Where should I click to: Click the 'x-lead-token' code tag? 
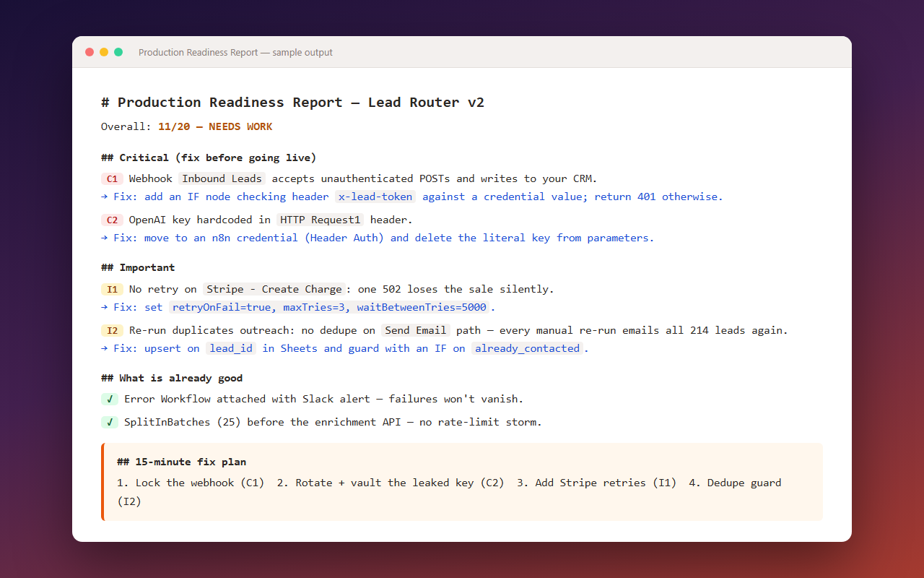pyautogui.click(x=375, y=197)
